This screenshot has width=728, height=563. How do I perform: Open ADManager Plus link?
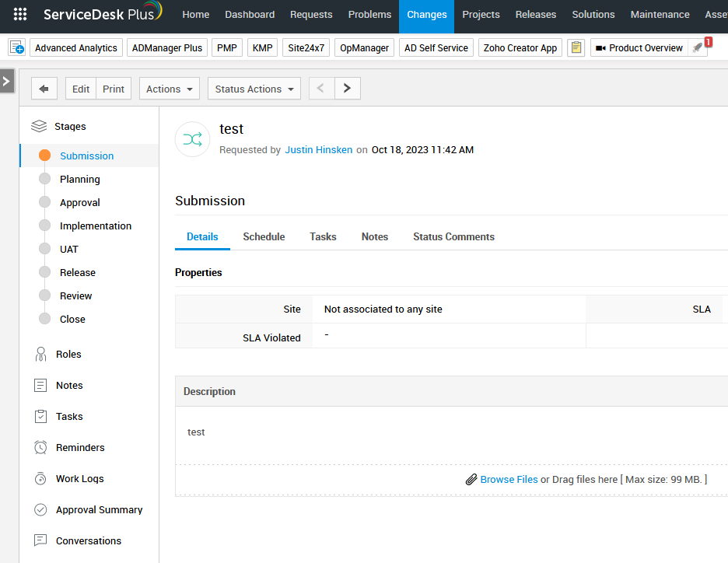tap(167, 47)
